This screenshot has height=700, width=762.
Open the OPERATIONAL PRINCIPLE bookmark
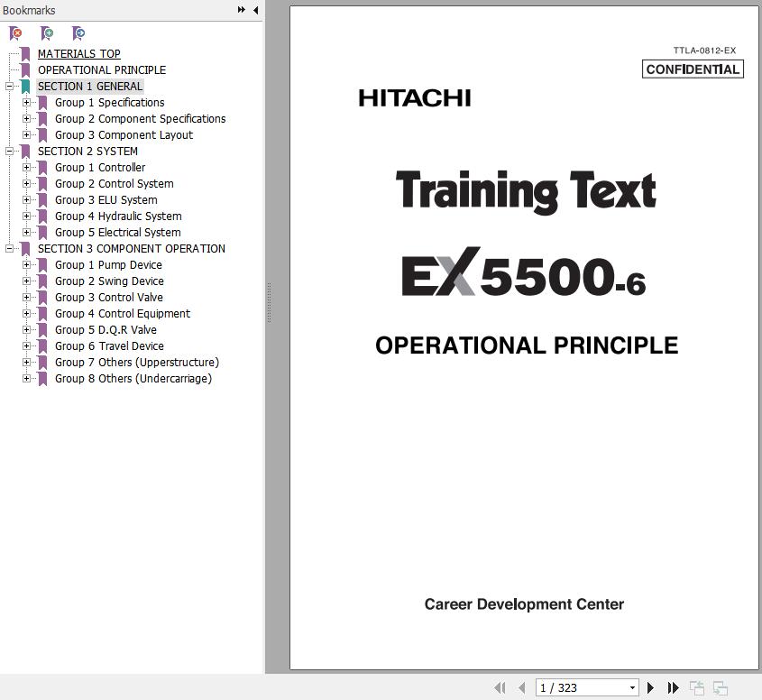point(102,70)
